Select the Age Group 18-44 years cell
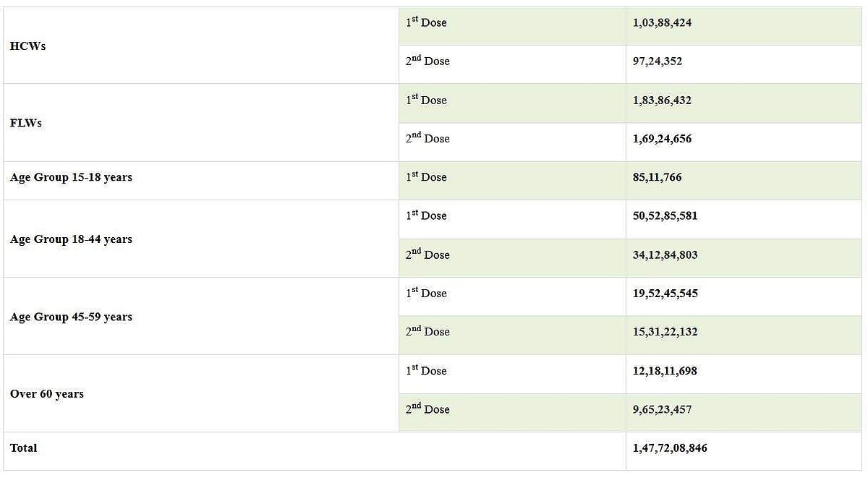Image resolution: width=868 pixels, height=483 pixels. [x=71, y=239]
